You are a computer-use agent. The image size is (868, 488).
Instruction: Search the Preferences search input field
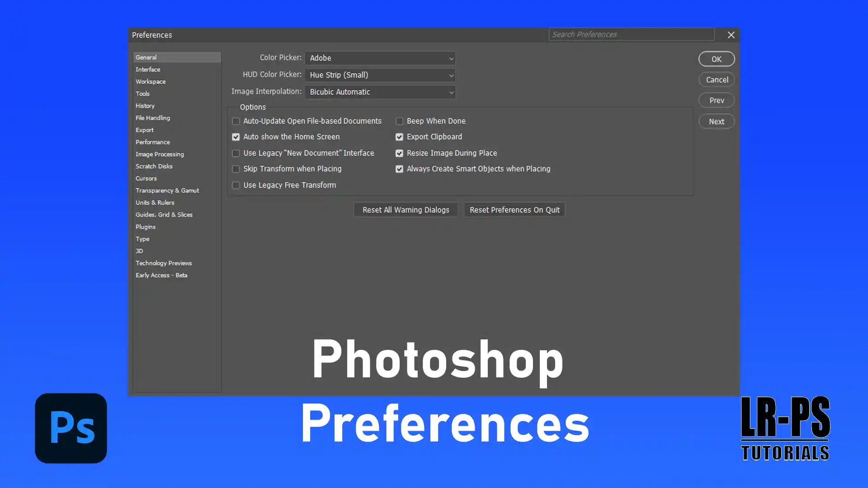click(x=630, y=34)
